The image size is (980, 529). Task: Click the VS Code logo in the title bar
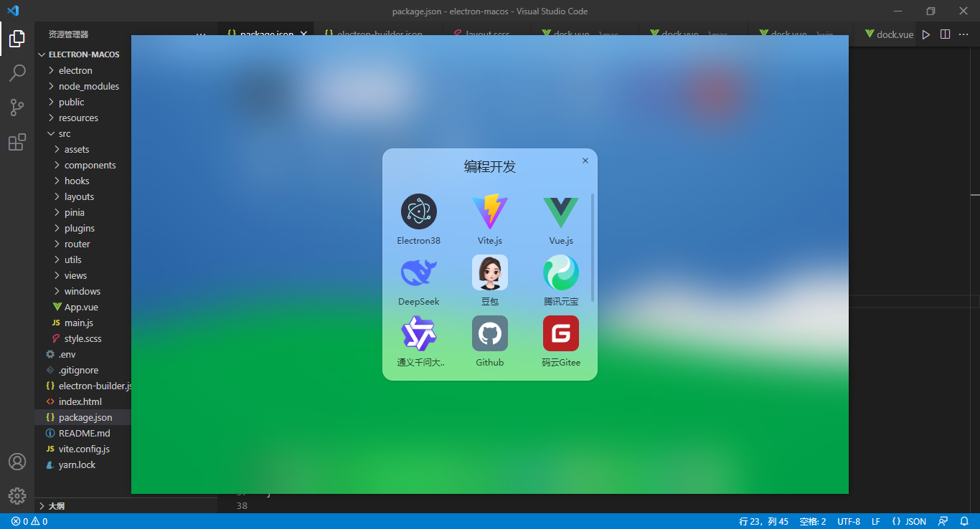13,11
